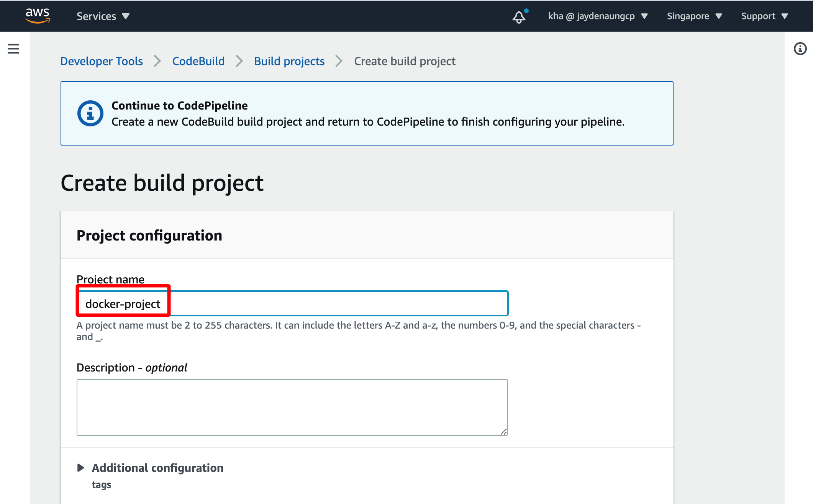Go to Developer Tools breadcrumb link
813x504 pixels.
tap(102, 61)
